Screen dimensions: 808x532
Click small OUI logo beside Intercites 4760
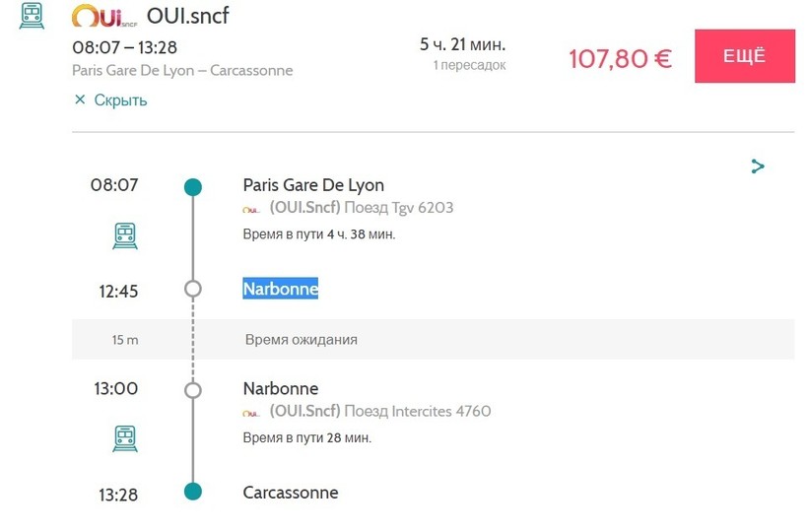(251, 413)
